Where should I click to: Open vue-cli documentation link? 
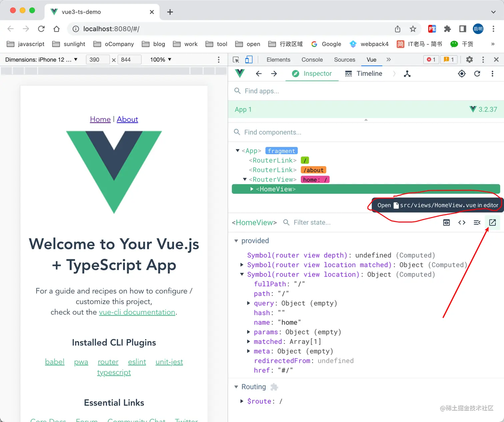[137, 312]
